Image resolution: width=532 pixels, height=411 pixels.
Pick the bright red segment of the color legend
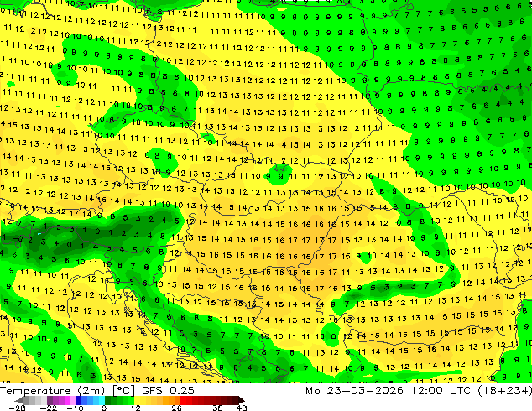pyautogui.click(x=183, y=400)
